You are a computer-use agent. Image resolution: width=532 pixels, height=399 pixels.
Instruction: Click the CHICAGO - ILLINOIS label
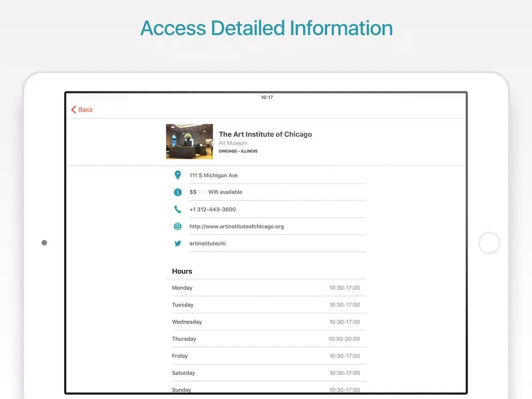(238, 151)
